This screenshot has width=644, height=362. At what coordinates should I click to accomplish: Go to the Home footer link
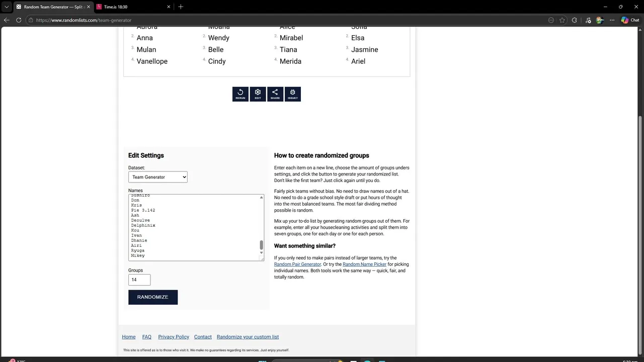pyautogui.click(x=129, y=337)
